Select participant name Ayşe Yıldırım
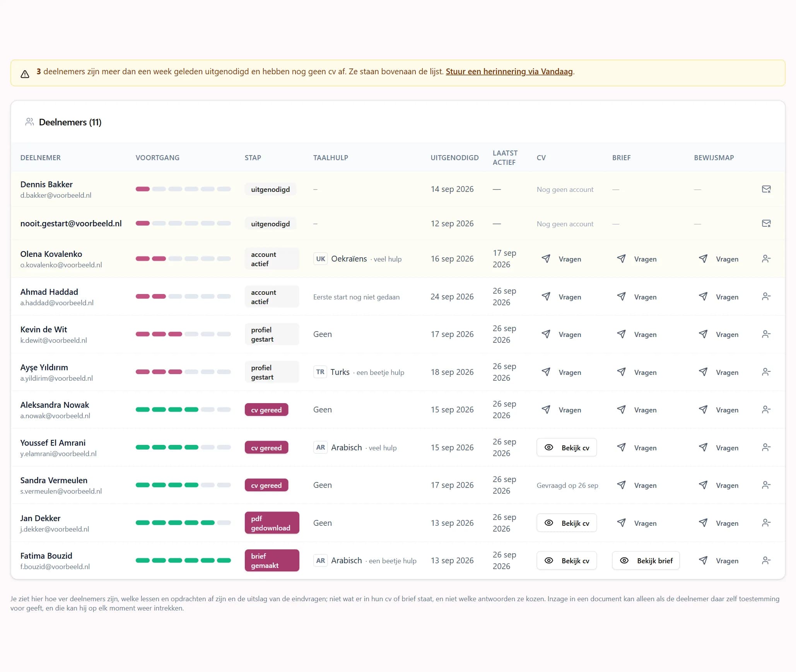The width and height of the screenshot is (796, 672). click(44, 368)
